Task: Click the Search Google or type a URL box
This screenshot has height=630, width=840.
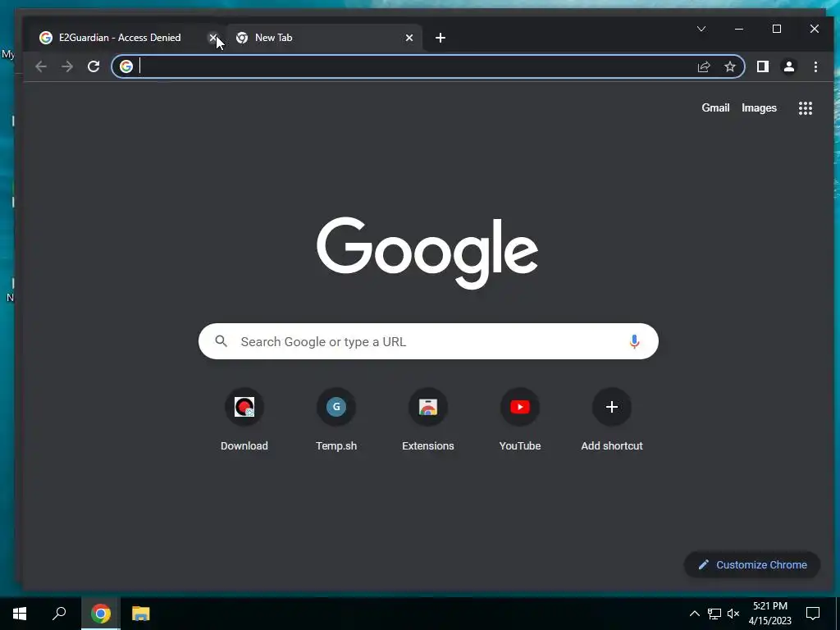Action: pos(428,341)
